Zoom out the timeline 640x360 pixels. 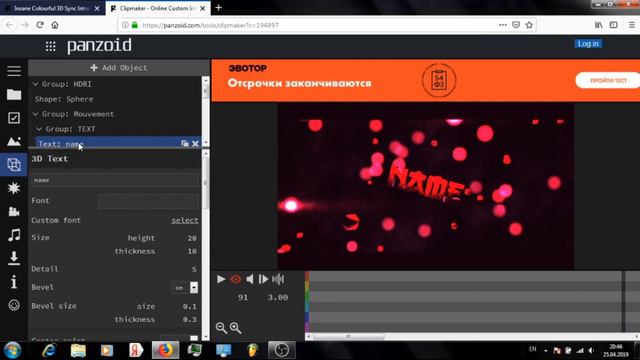tap(221, 327)
